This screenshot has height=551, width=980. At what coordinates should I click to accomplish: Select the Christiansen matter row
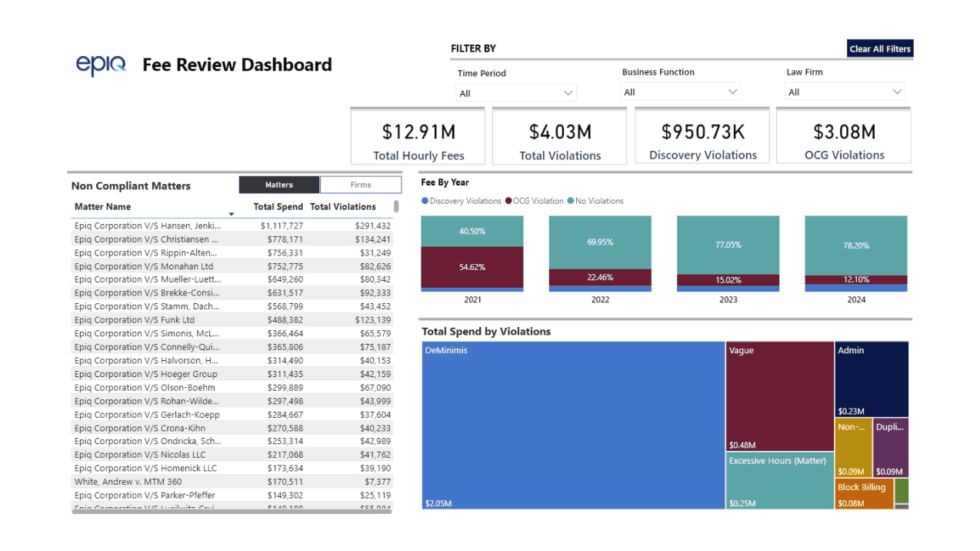tap(232, 239)
